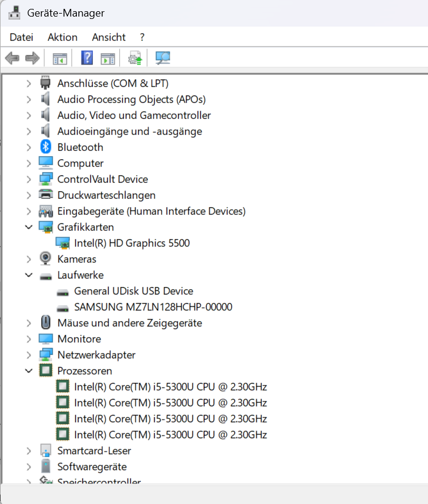Screen dimensions: 428x504
Task: Open the Datei menu
Action: point(21,37)
